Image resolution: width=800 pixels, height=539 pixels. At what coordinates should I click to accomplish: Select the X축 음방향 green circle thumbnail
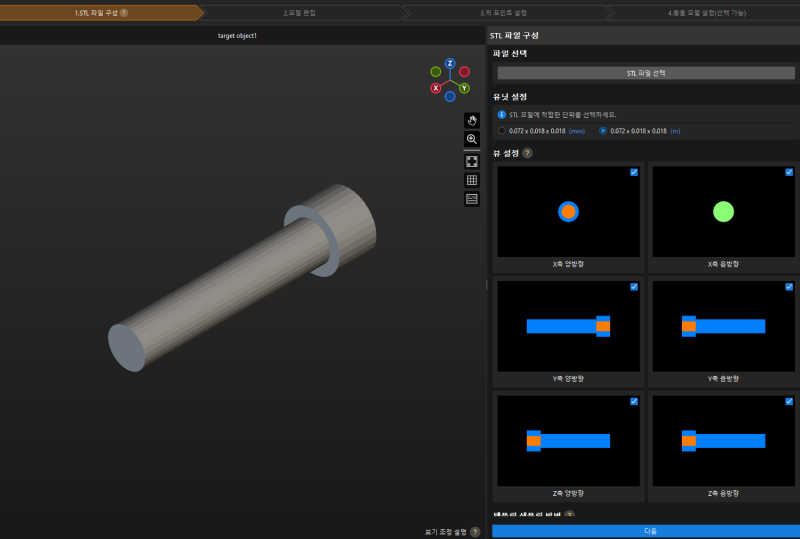(x=723, y=212)
